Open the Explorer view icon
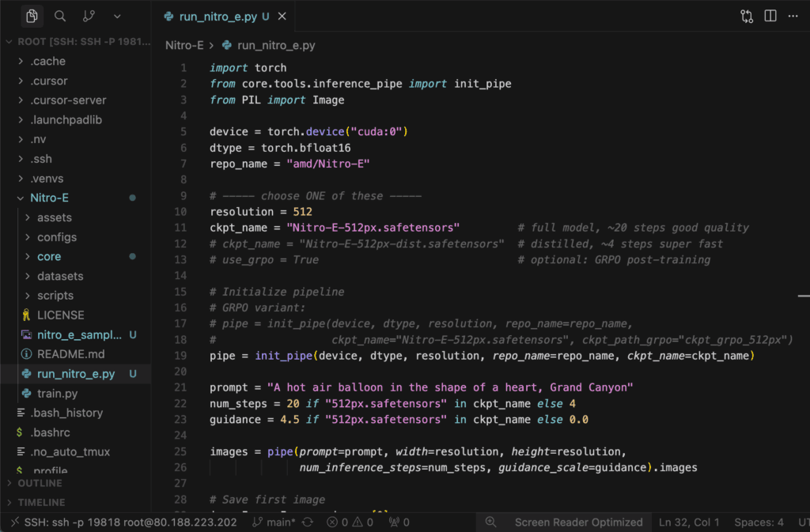Screen dimensions: 810x532 point(32,16)
